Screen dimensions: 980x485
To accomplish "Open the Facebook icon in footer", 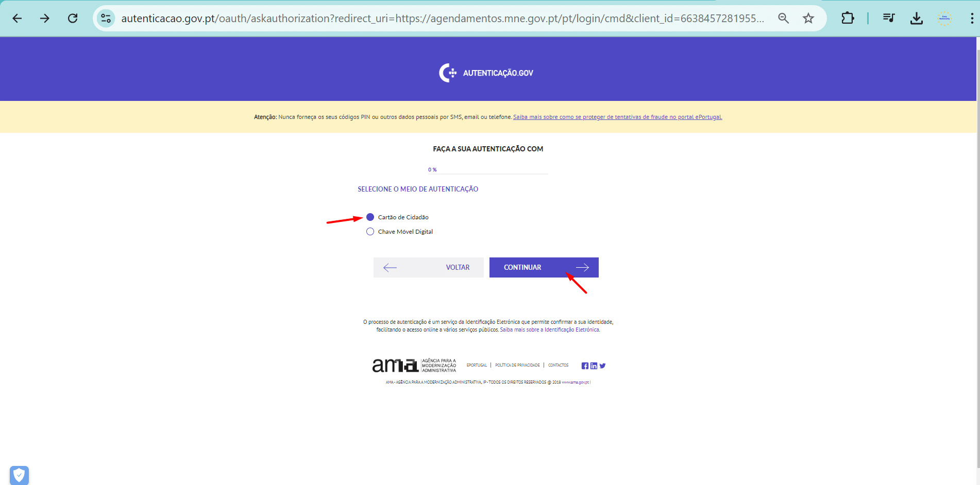I will point(585,366).
